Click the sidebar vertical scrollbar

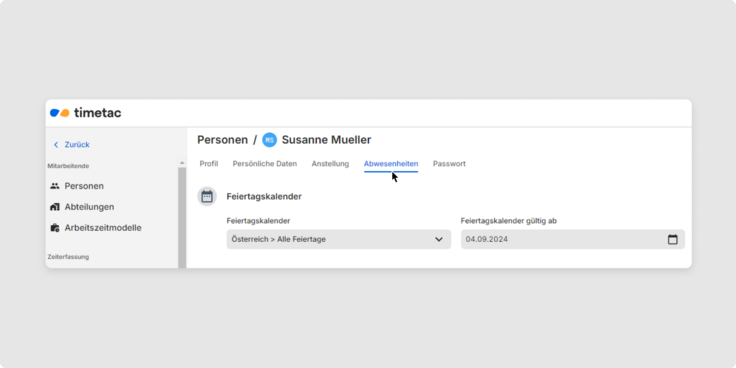pos(182,217)
